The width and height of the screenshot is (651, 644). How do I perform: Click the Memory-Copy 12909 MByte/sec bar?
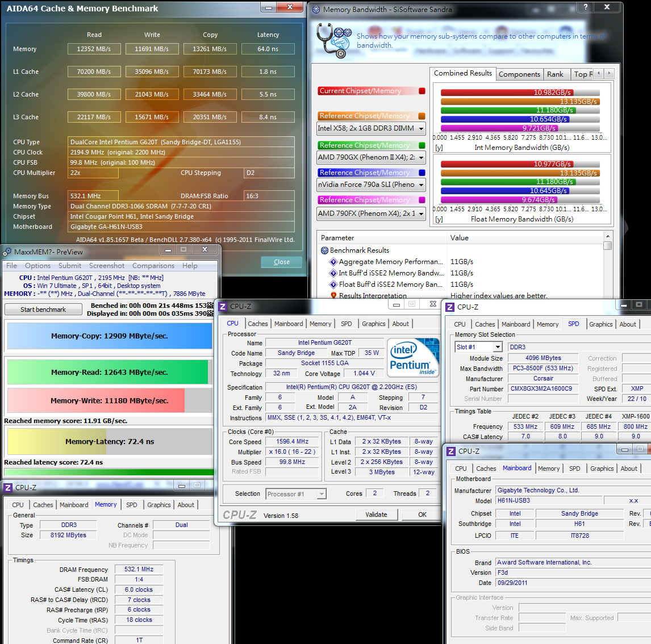coord(110,336)
